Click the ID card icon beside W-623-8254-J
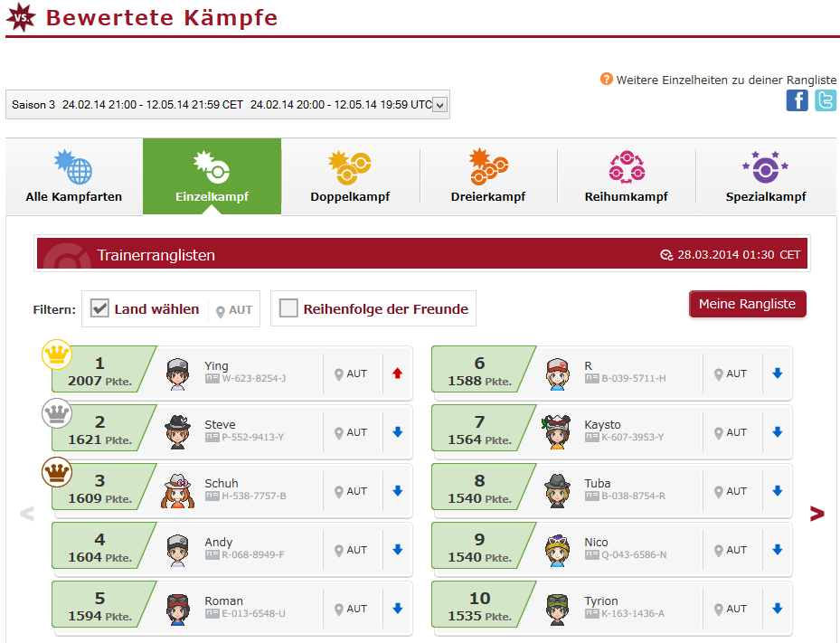This screenshot has height=643, width=840. [212, 378]
